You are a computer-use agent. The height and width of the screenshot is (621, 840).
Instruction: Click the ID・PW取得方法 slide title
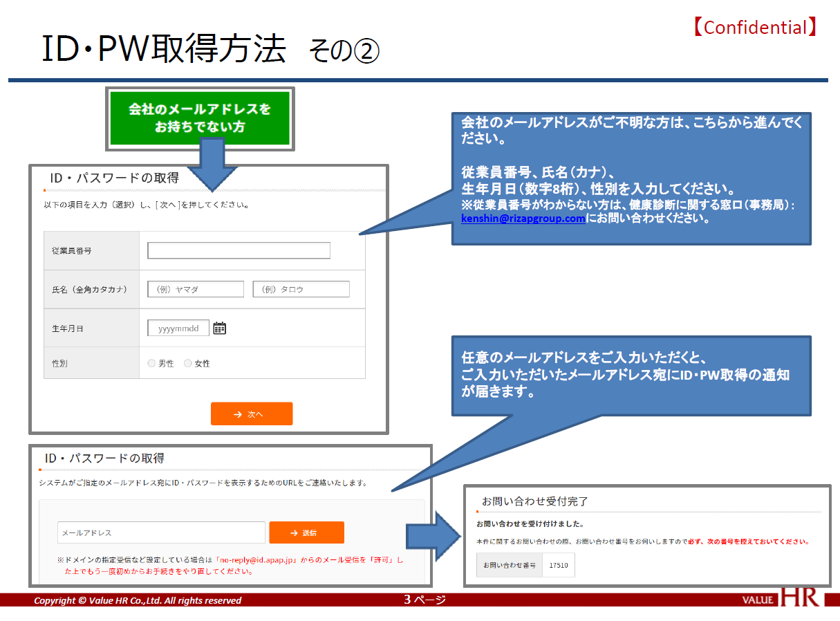pos(164,49)
